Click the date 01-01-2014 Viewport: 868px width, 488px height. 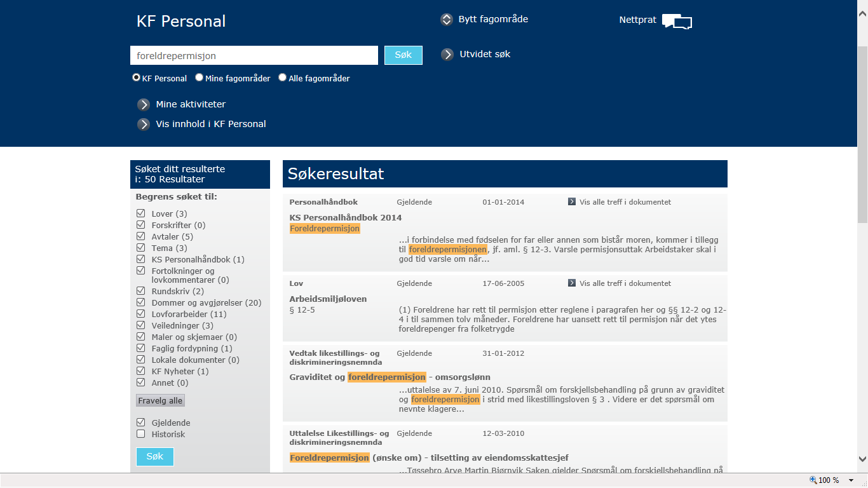click(x=503, y=202)
